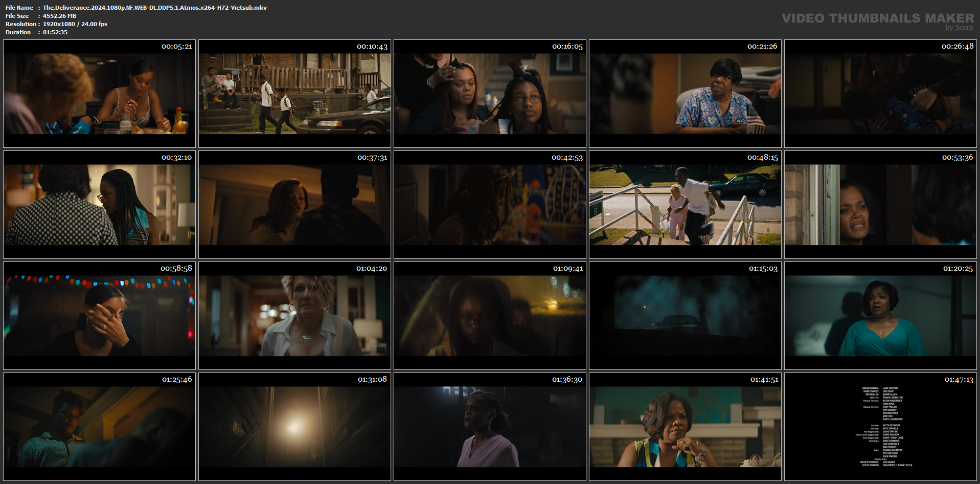Select the thumbnail timestamped 00:42:53
The height and width of the screenshot is (484, 980).
tap(490, 205)
